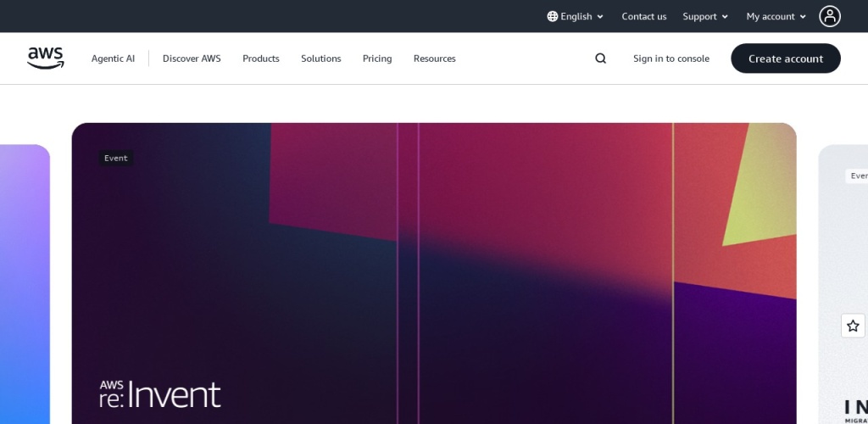
Task: Open the Resources menu
Action: pos(435,59)
